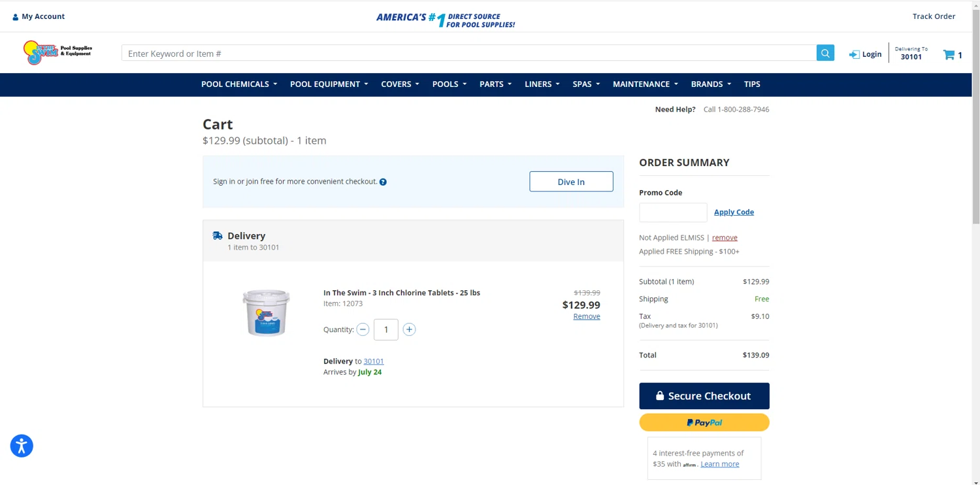This screenshot has width=980, height=485.
Task: Click the Login arrow icon
Action: click(854, 54)
